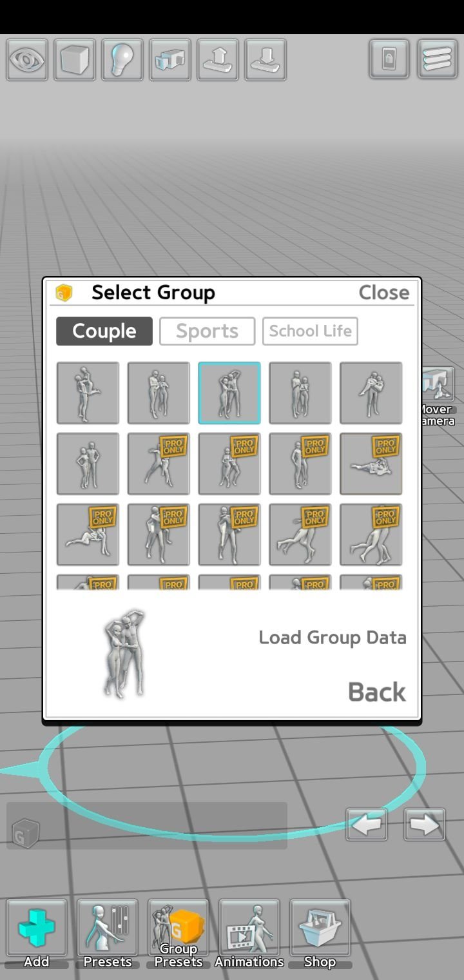Switch to the School Life tab
The width and height of the screenshot is (464, 980).
(x=310, y=331)
